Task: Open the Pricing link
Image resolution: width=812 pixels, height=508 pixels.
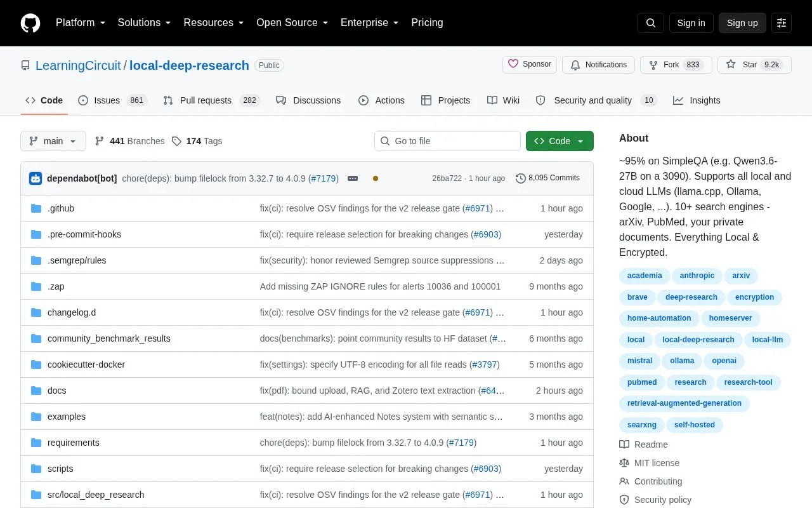Action: click(427, 23)
